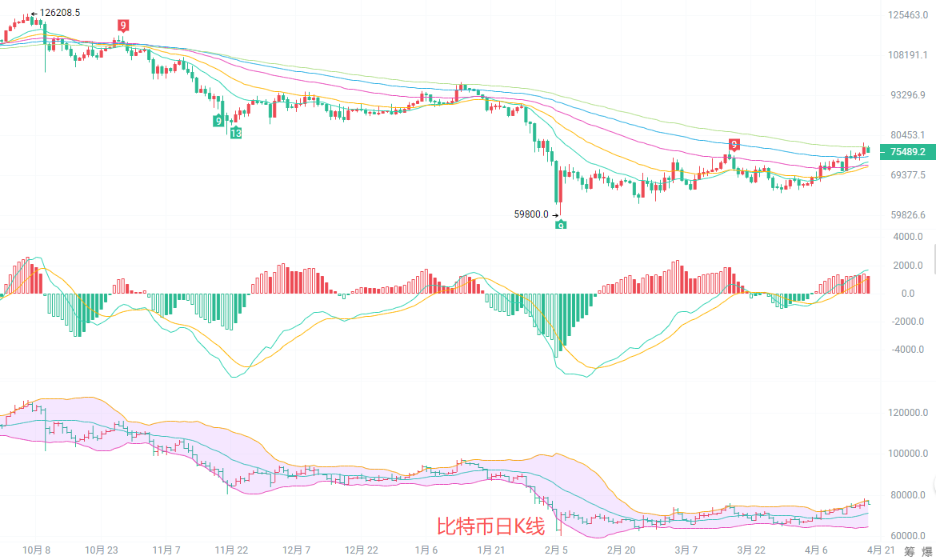Click the 10月 8 date on time axis

37,550
